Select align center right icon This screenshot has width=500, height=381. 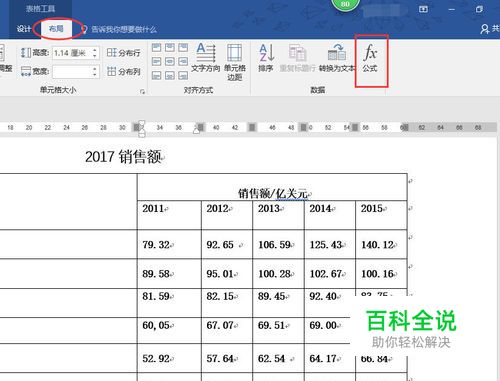coord(183,61)
